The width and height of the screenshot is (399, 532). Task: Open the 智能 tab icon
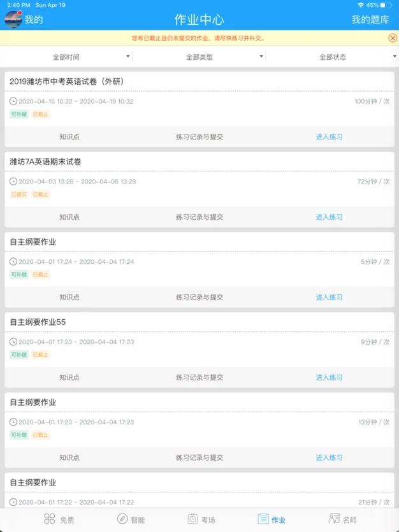pyautogui.click(x=122, y=519)
